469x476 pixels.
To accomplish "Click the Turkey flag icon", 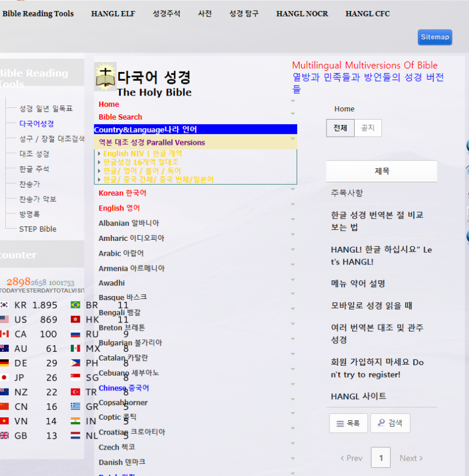I will 75,392.
